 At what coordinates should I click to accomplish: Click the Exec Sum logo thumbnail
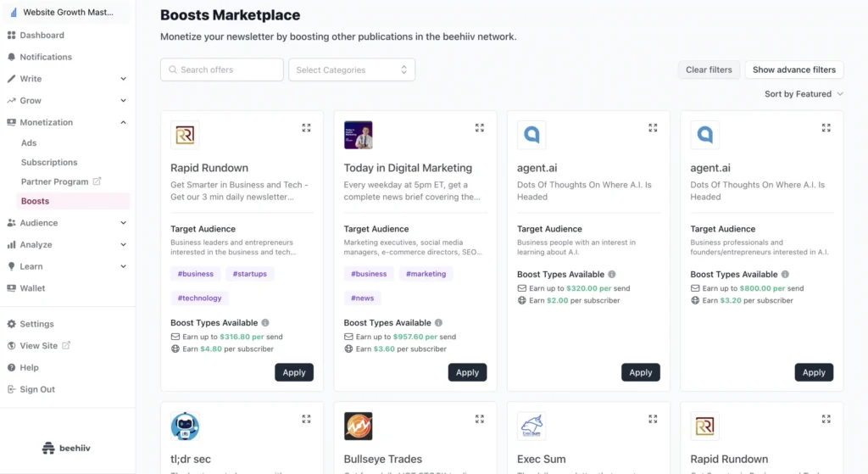point(531,427)
